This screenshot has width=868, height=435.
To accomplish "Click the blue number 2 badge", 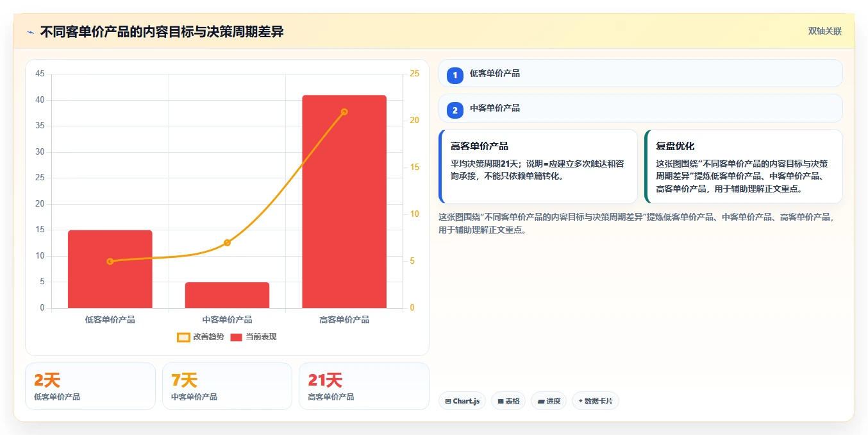I will coord(455,110).
